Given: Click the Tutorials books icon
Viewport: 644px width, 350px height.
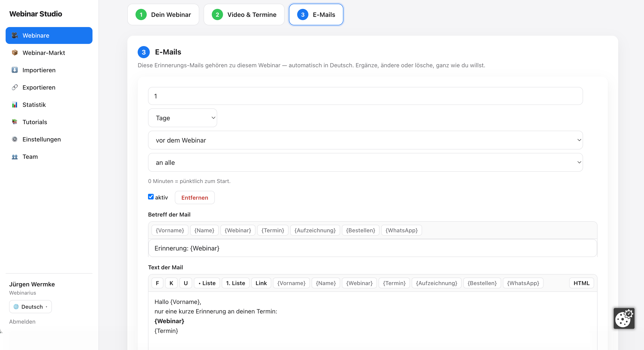Looking at the screenshot, I should click(x=15, y=122).
